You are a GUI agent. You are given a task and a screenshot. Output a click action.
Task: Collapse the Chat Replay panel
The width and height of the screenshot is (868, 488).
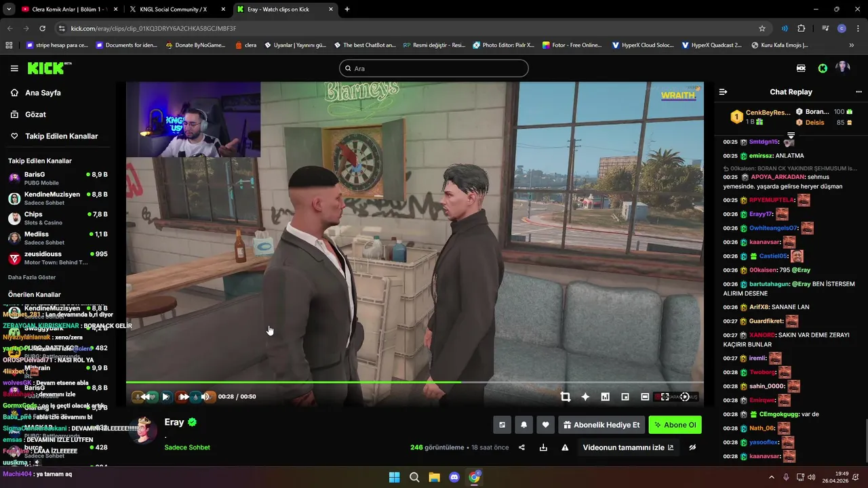pos(723,92)
